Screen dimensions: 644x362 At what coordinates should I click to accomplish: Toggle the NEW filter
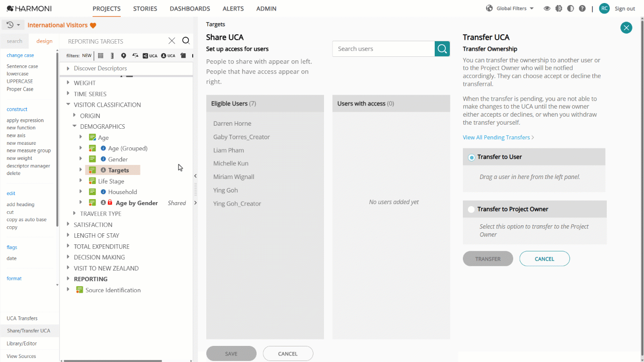click(87, 56)
